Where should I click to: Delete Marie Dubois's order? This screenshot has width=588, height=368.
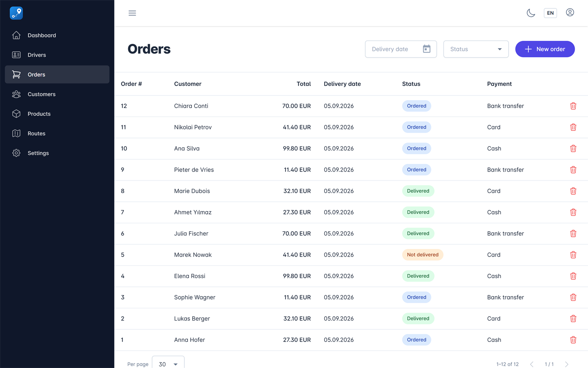(x=573, y=191)
